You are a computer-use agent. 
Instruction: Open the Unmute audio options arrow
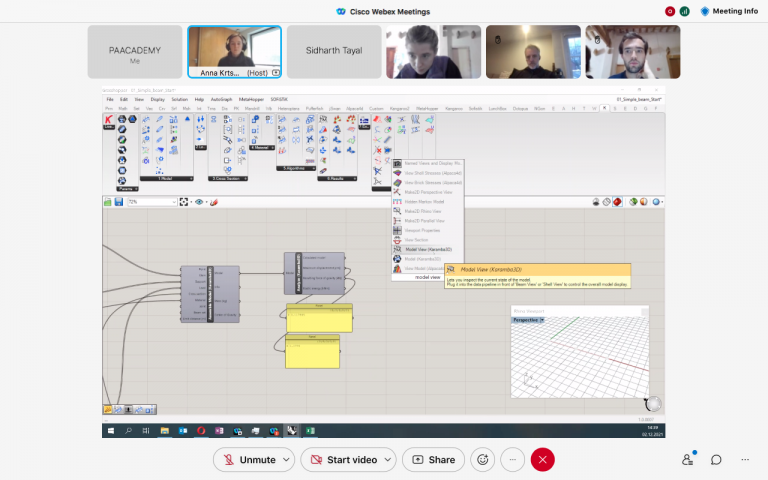coord(288,459)
